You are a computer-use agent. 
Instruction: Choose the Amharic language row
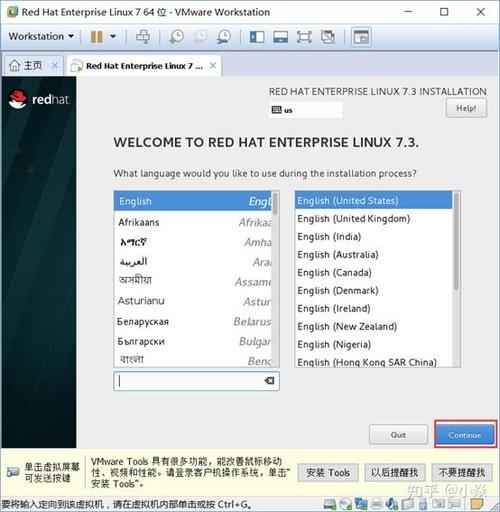tap(193, 242)
